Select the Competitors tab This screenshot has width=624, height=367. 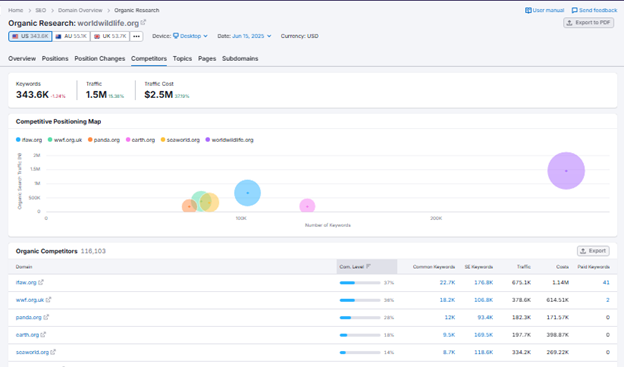pos(149,59)
